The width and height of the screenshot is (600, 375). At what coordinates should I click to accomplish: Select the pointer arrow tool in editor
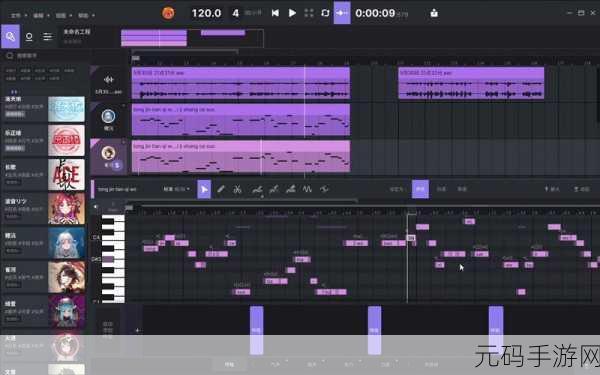204,189
